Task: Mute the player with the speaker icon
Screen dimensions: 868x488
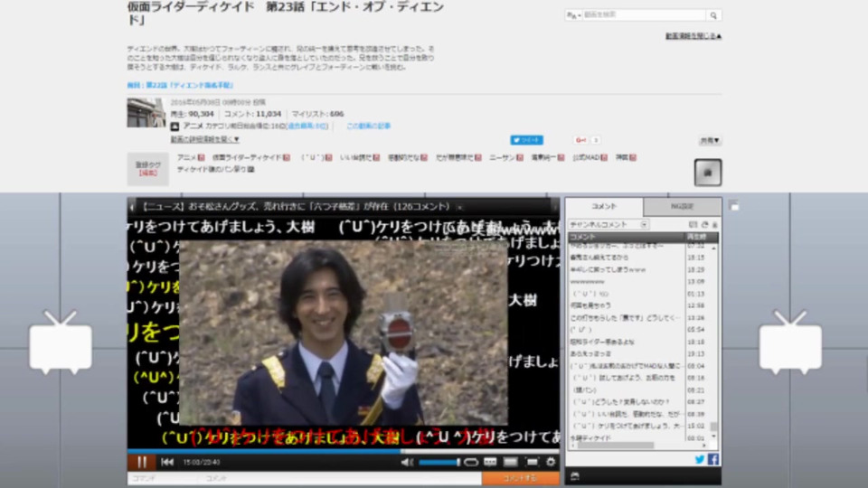Action: tap(407, 462)
